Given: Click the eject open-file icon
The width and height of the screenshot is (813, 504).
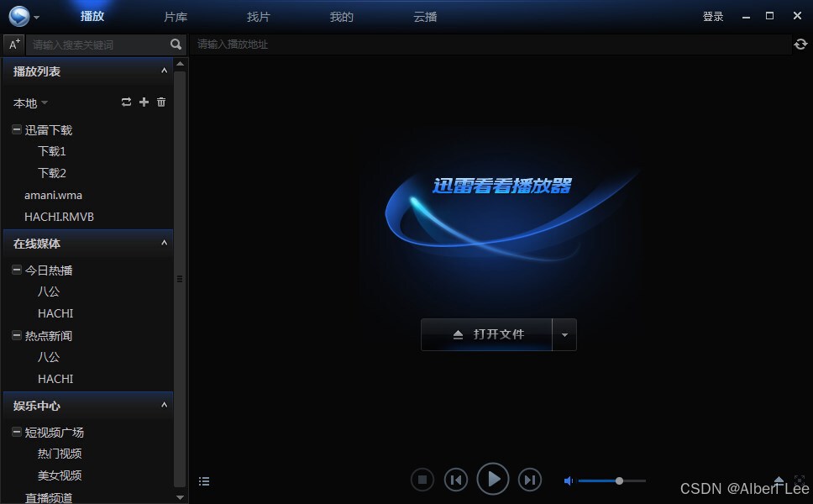Looking at the screenshot, I should click(x=779, y=480).
